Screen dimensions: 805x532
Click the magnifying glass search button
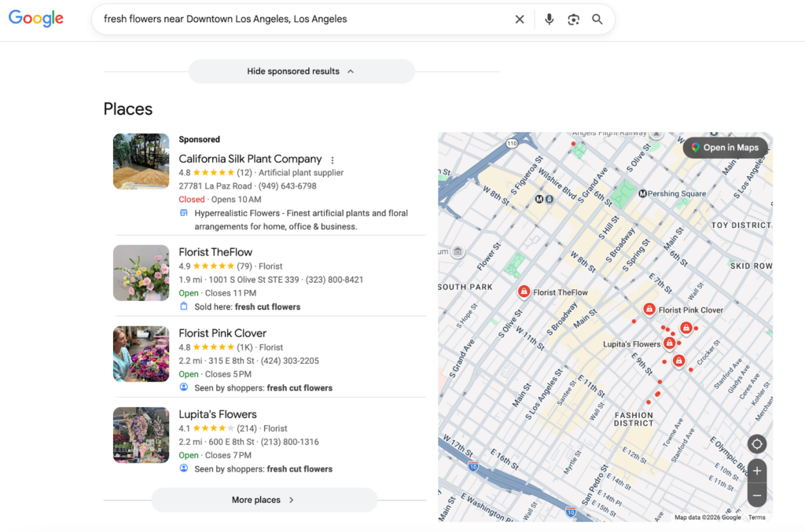[597, 20]
